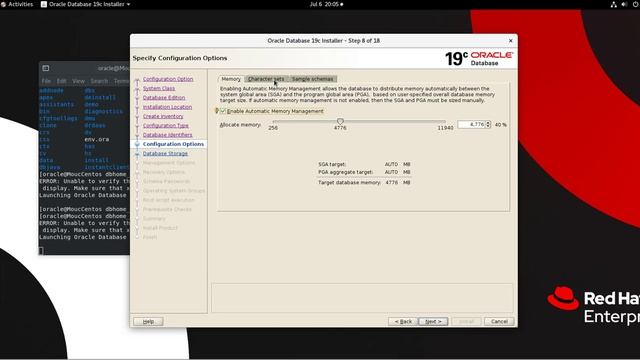Open the Character sets tab

coord(266,79)
